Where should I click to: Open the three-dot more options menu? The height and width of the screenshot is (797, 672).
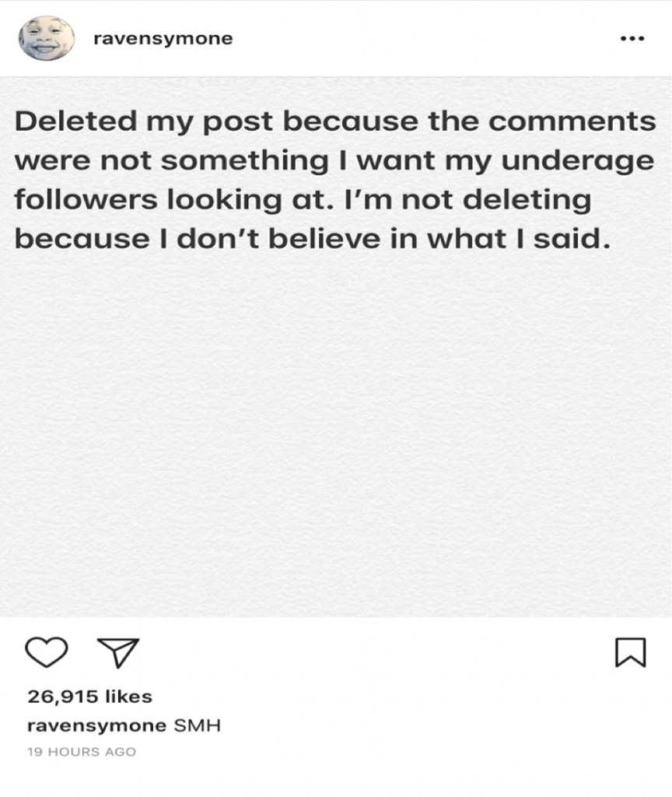[632, 39]
